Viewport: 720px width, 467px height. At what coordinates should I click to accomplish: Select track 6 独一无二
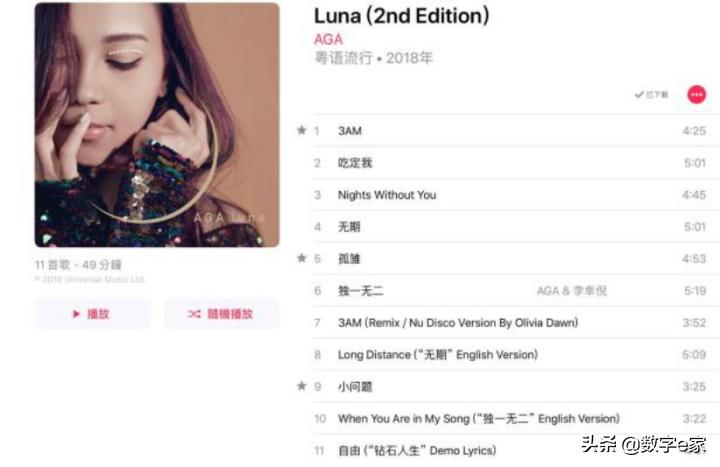click(x=510, y=291)
